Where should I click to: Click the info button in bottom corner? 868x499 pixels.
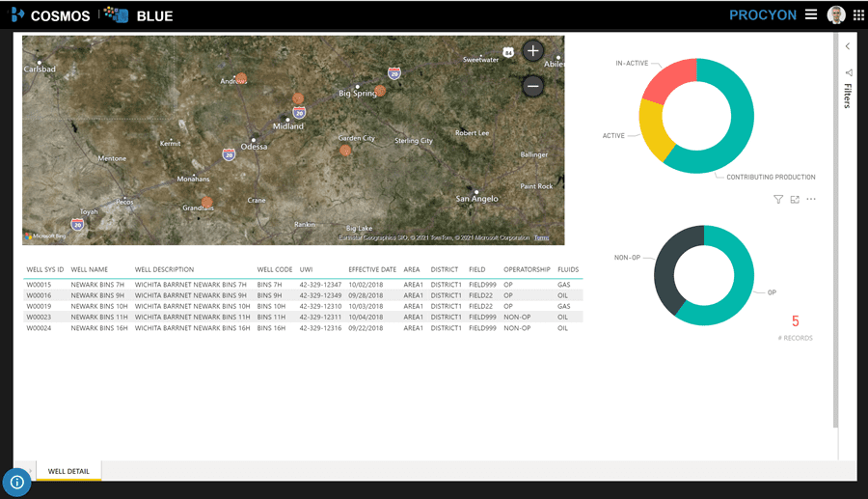click(16, 483)
